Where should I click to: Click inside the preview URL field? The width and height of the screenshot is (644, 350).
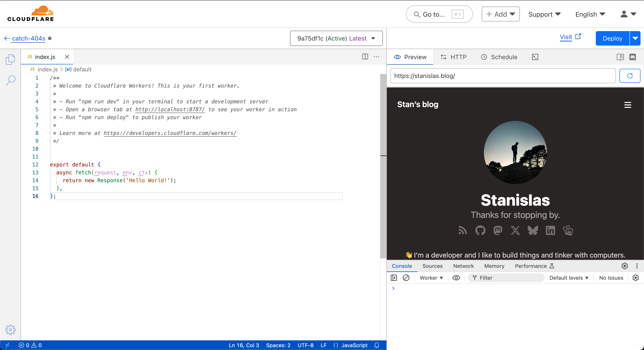pyautogui.click(x=502, y=76)
